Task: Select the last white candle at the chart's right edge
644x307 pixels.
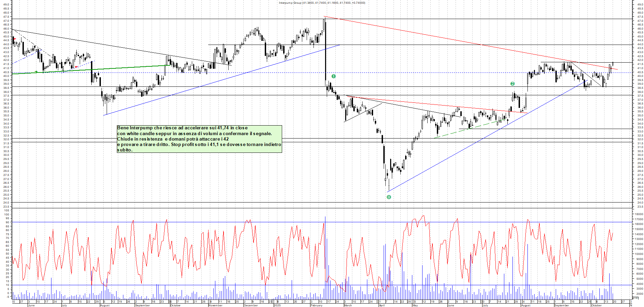Action: click(613, 64)
